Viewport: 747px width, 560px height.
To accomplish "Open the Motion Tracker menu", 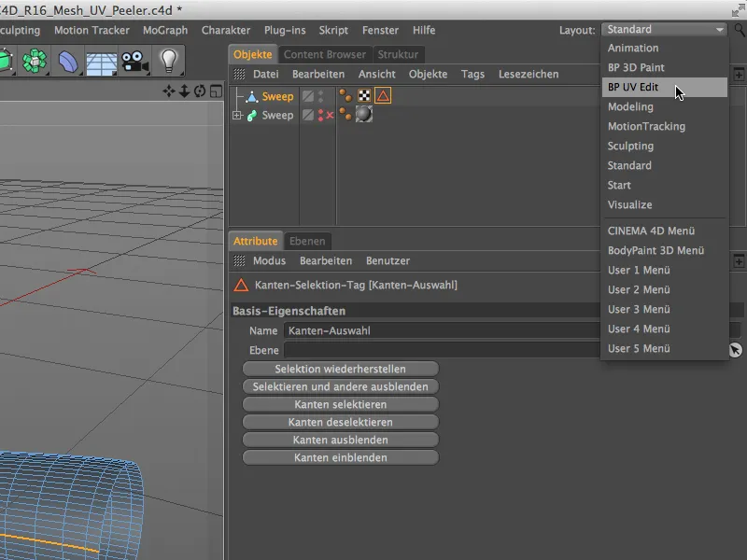I will 92,30.
